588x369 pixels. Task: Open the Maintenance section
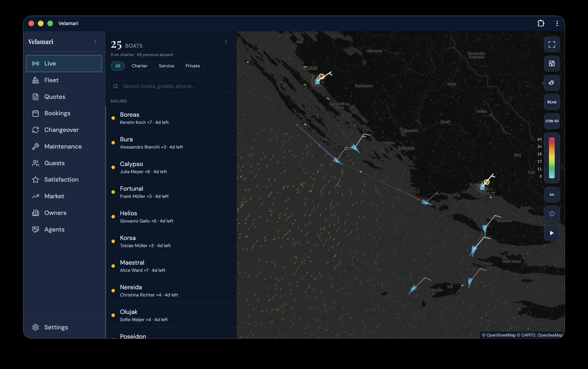click(64, 146)
